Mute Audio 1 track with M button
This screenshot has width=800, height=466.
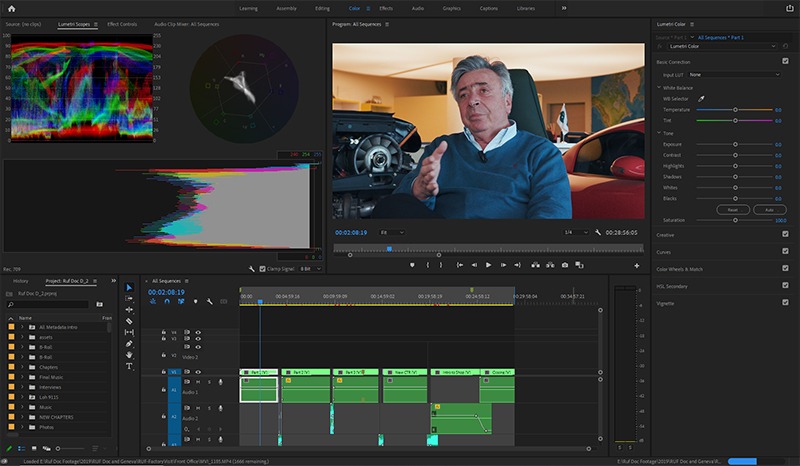(x=198, y=382)
